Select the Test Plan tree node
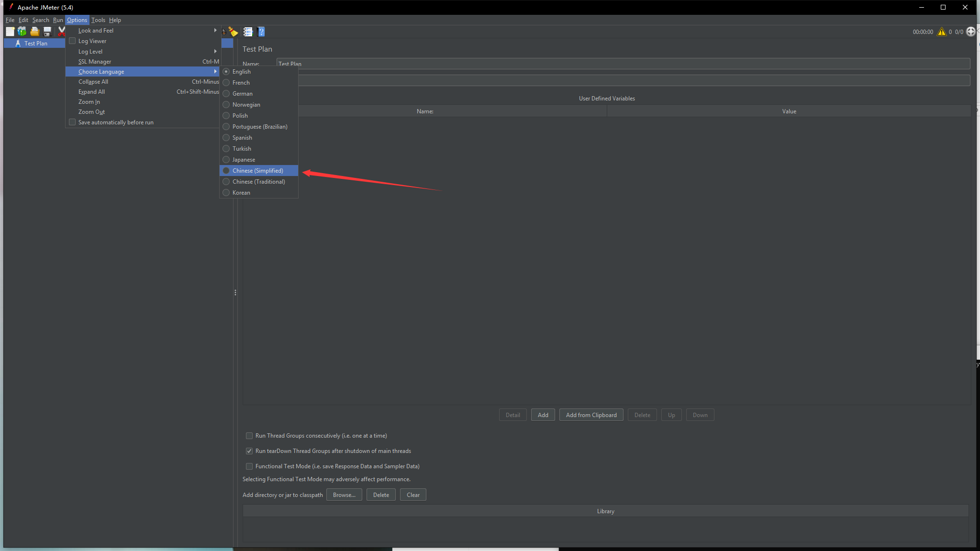 tap(36, 44)
